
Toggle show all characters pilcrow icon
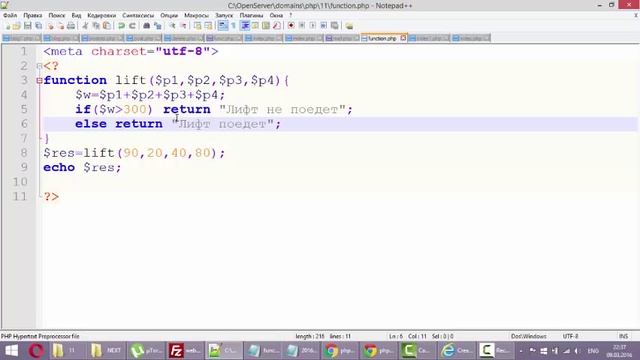click(233, 26)
